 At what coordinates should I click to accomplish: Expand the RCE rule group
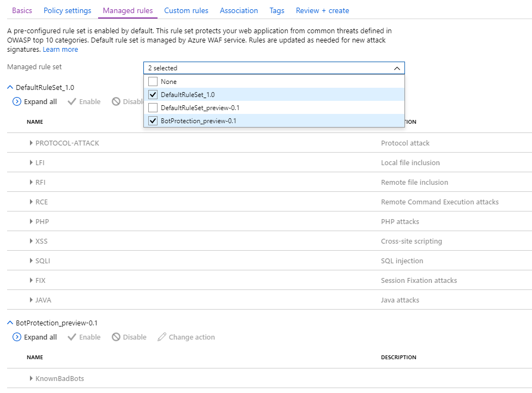click(x=31, y=202)
